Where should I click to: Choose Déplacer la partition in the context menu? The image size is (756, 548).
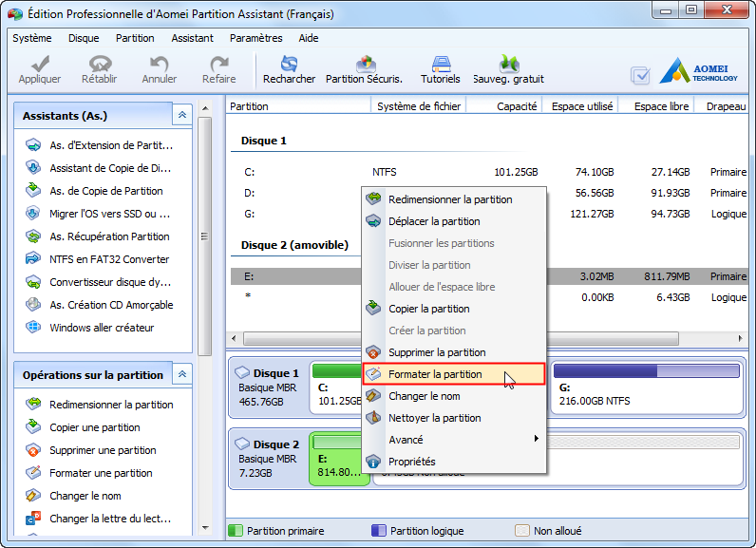(454, 221)
